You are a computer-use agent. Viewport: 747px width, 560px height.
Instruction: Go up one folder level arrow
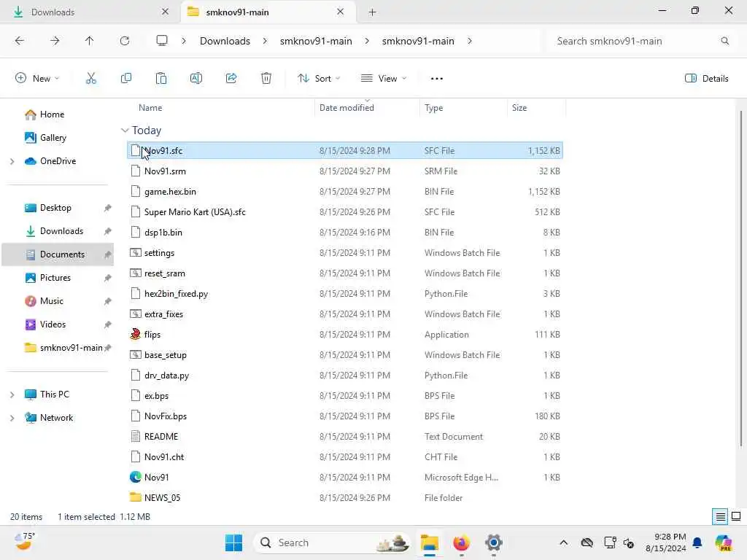(90, 41)
